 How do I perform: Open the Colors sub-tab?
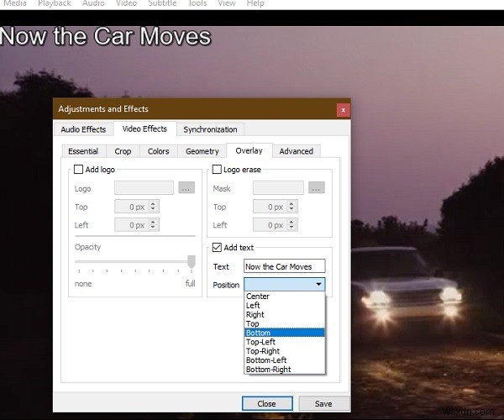158,151
